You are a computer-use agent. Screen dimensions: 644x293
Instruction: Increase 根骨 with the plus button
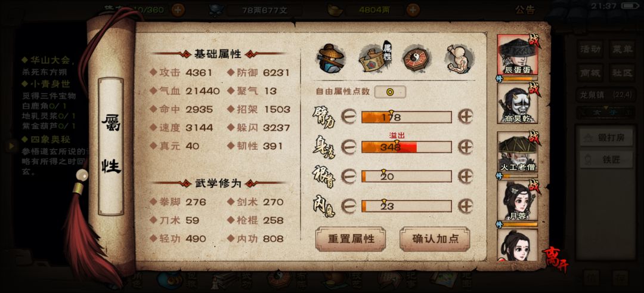pyautogui.click(x=466, y=176)
